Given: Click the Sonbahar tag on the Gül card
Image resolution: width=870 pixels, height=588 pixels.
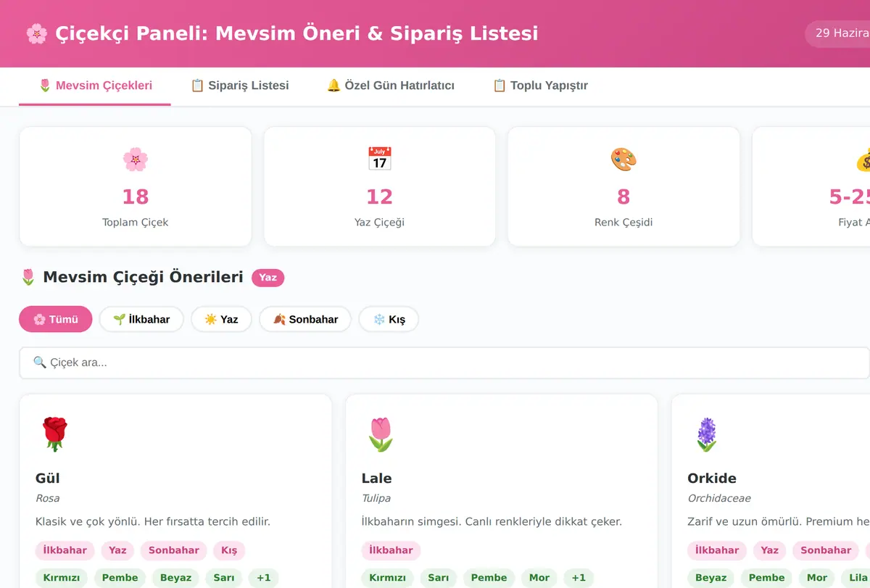Looking at the screenshot, I should 174,550.
